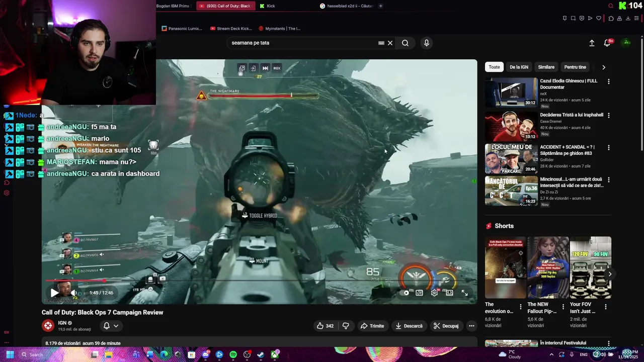The height and width of the screenshot is (362, 644).
Task: Open browser downloads icon
Action: [x=628, y=19]
